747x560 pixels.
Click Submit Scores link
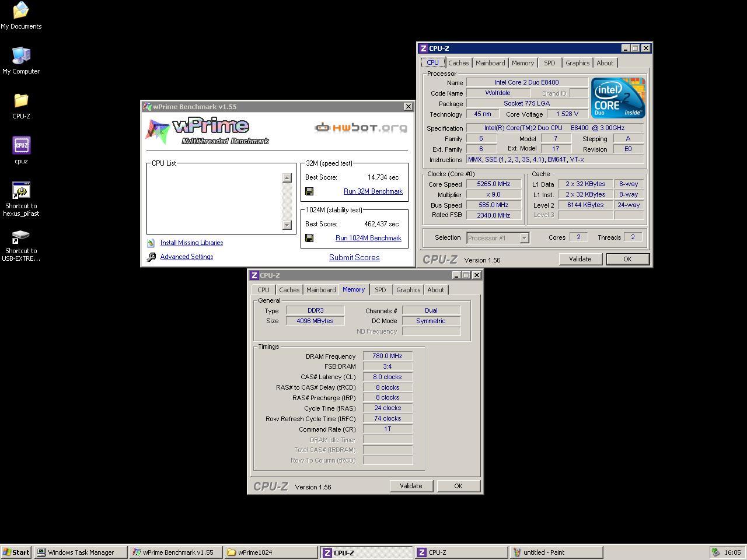(354, 257)
